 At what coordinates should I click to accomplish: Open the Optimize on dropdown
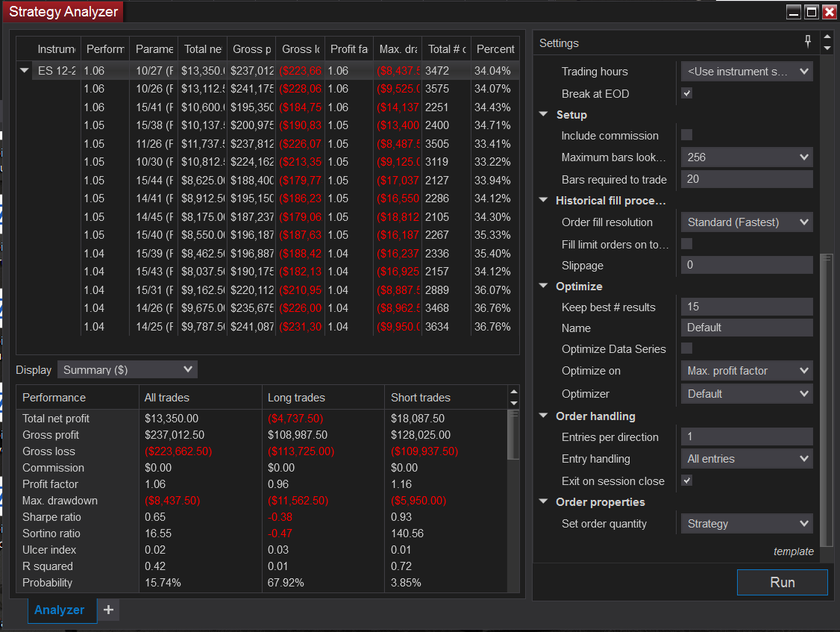tap(747, 370)
